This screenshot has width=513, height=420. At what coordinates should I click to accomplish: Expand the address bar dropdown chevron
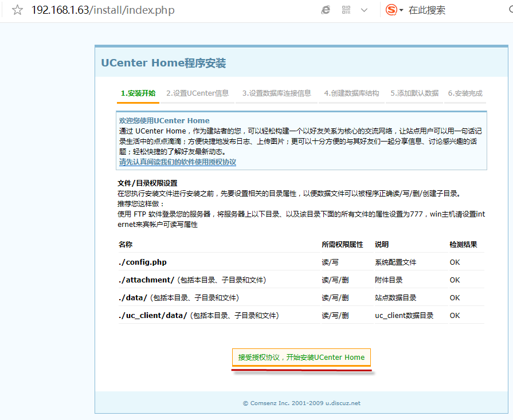tap(364, 10)
